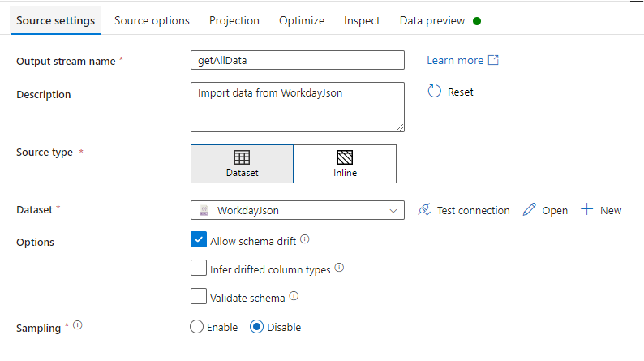644x361 pixels.
Task: Uncheck Allow schema drift checkbox
Action: coord(199,240)
